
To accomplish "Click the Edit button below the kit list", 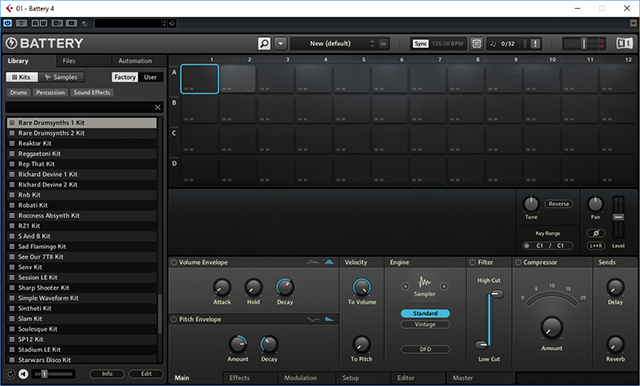I will click(146, 374).
